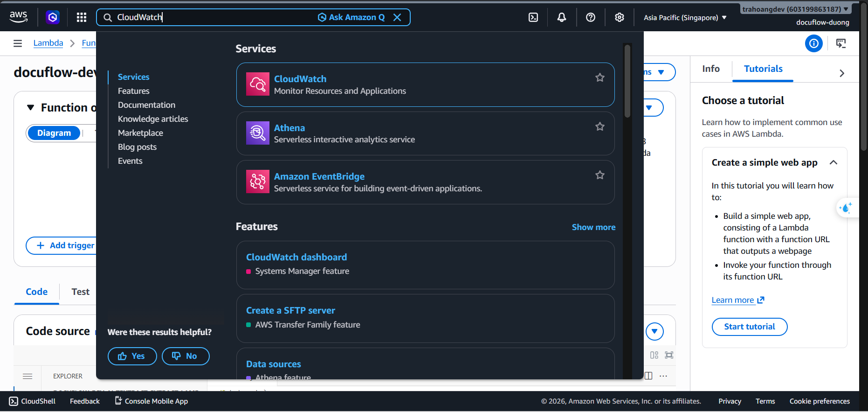The height and width of the screenshot is (412, 868).
Task: Select Services in the search filter list
Action: click(134, 77)
